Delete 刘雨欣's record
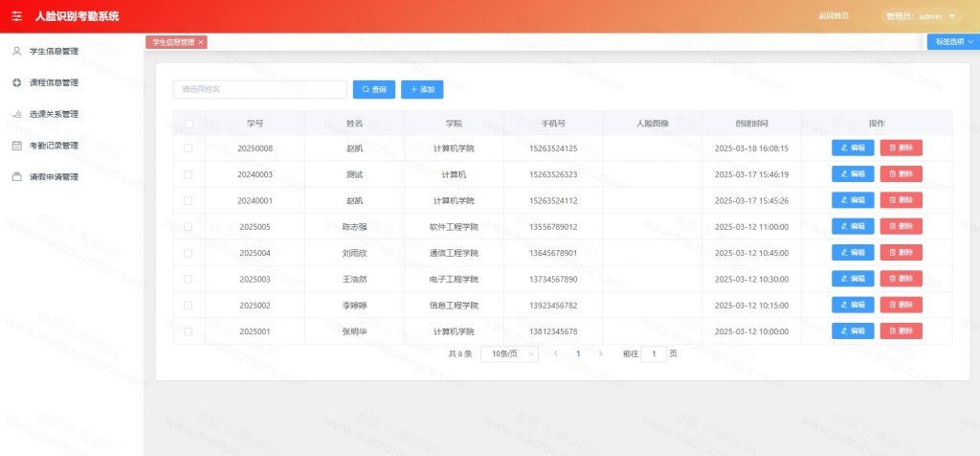Screen dimensions: 980x456 click(902, 253)
